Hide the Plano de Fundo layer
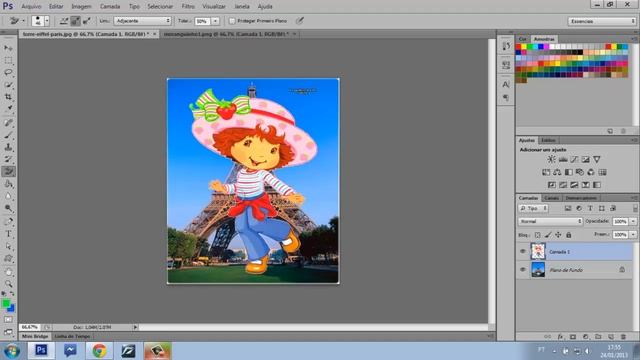Image resolution: width=640 pixels, height=360 pixels. coord(522,269)
